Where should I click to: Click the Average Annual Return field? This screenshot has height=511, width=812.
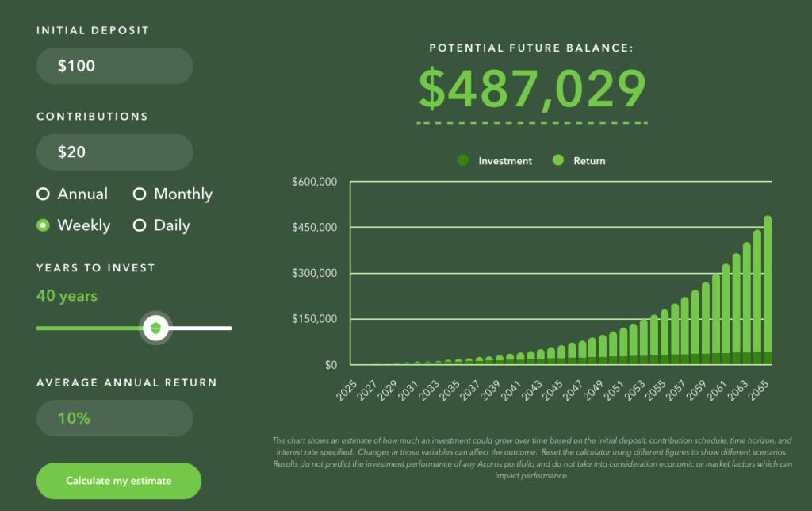tap(114, 418)
